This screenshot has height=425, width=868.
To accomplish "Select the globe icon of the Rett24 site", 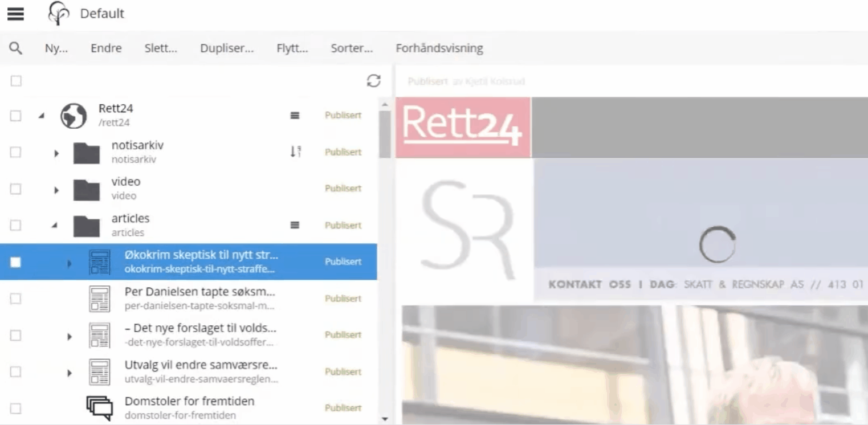I will [x=74, y=115].
